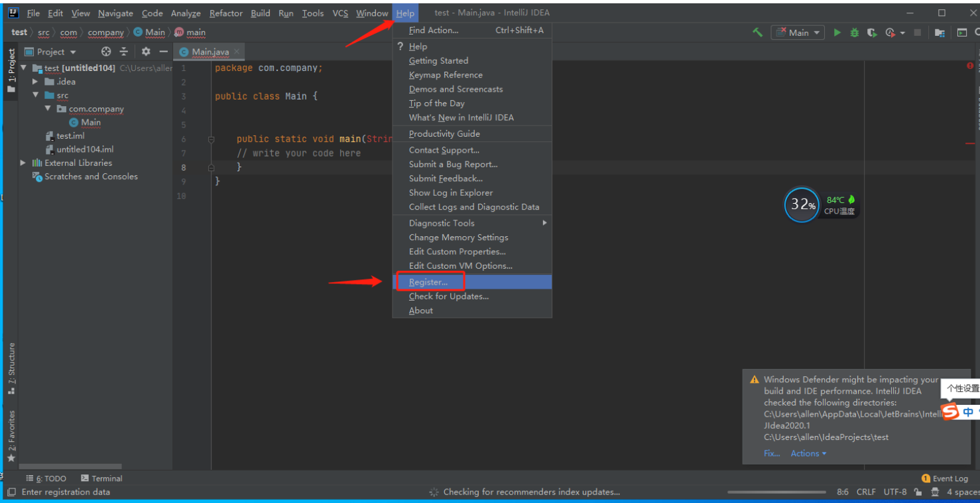Open the VCS menu
Screen dimensions: 980x503
(x=340, y=13)
